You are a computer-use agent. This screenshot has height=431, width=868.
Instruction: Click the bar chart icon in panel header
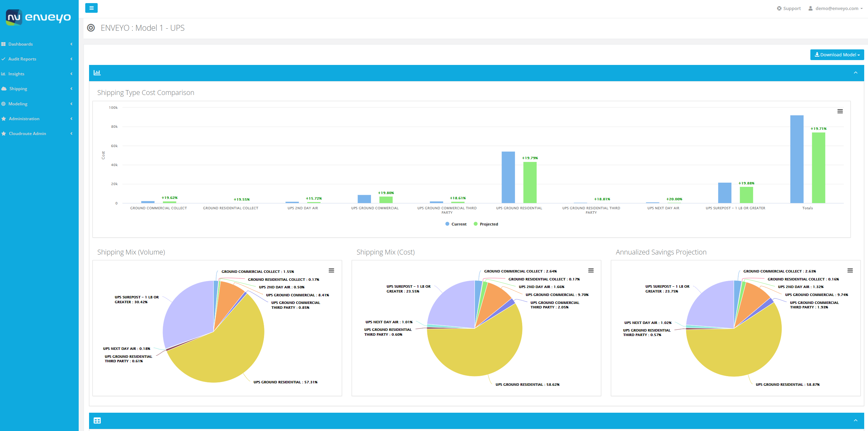97,73
